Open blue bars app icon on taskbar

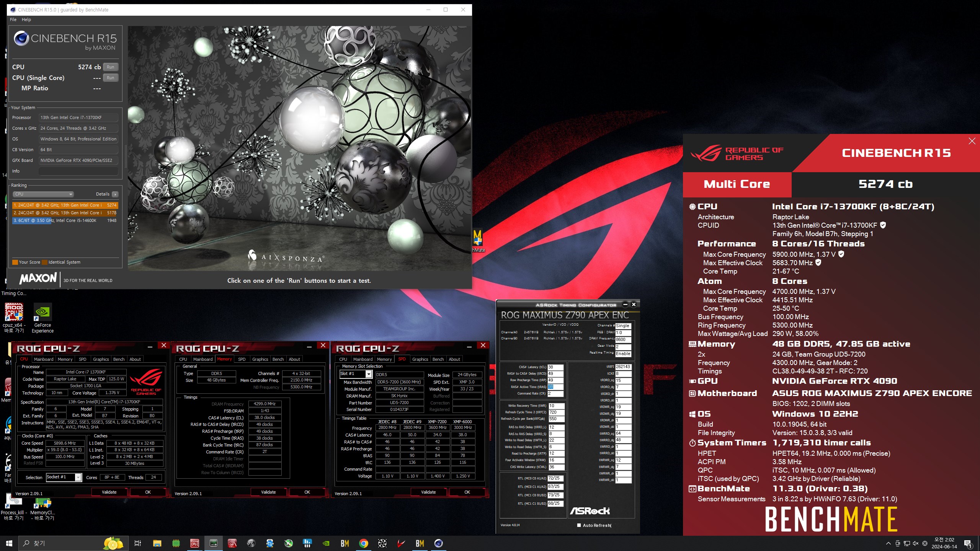pyautogui.click(x=307, y=543)
